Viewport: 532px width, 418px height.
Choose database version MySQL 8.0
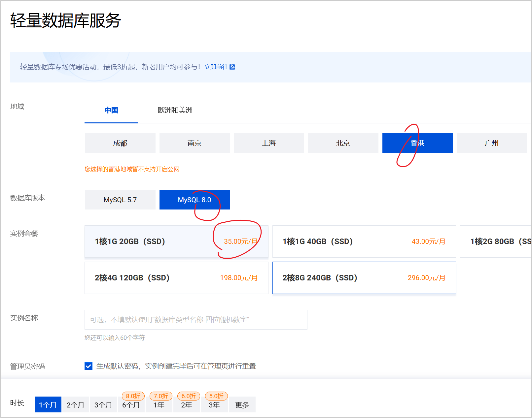click(195, 200)
